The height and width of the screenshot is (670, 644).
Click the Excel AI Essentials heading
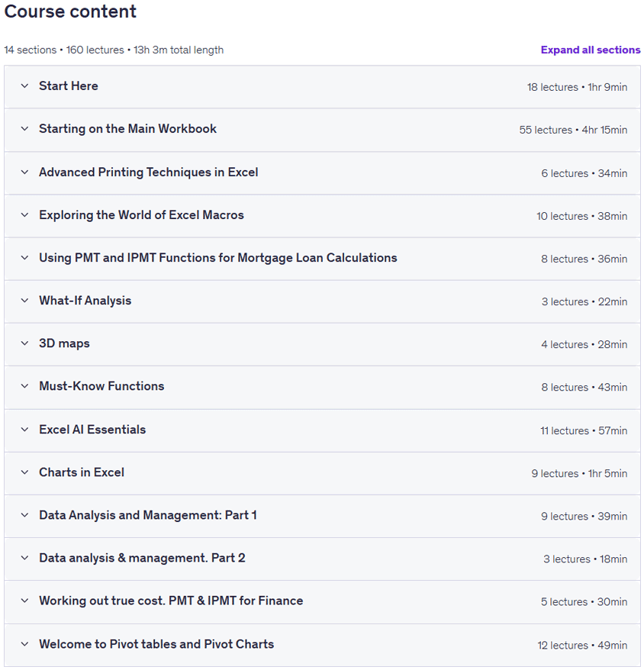pos(92,430)
